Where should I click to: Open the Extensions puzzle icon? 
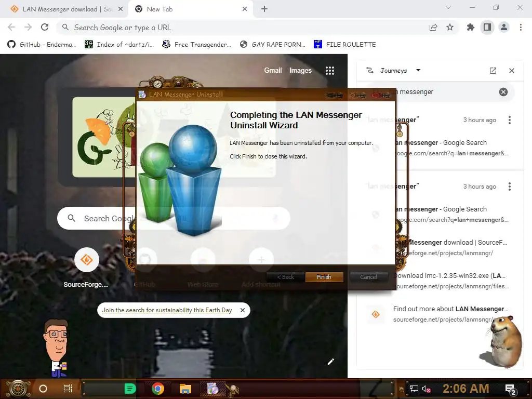(471, 27)
